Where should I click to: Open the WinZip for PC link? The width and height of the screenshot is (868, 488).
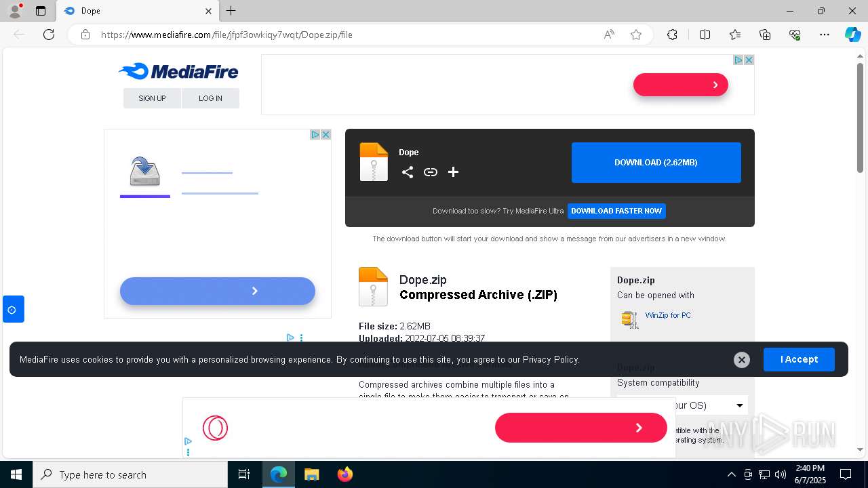[668, 315]
